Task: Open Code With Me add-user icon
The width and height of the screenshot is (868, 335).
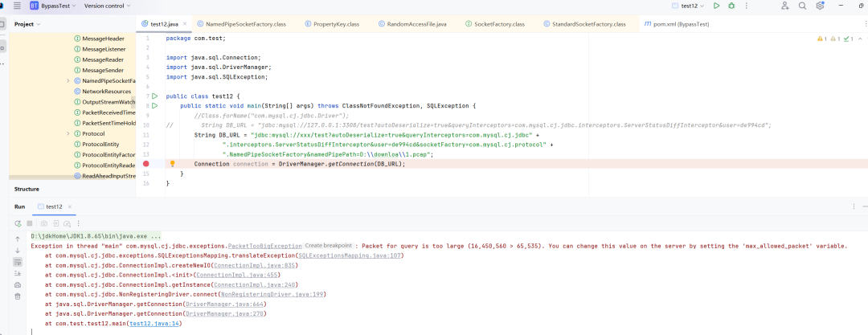Action: click(784, 6)
